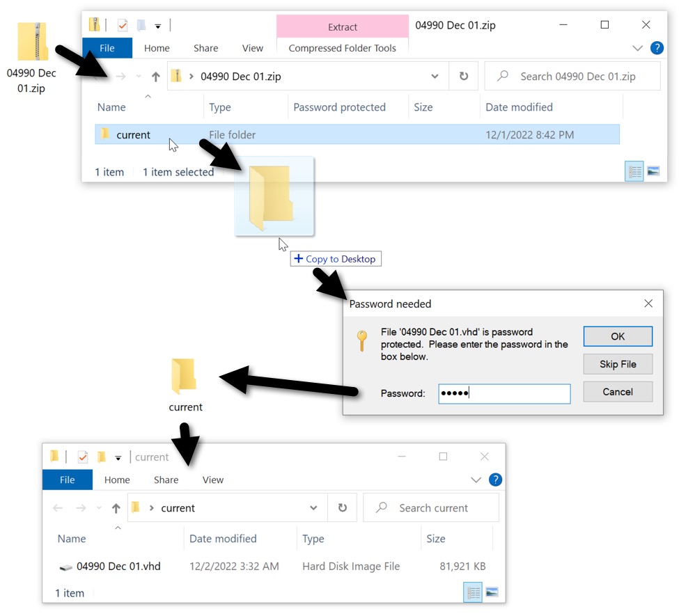
Task: Switch zip window to details view
Action: 634,171
